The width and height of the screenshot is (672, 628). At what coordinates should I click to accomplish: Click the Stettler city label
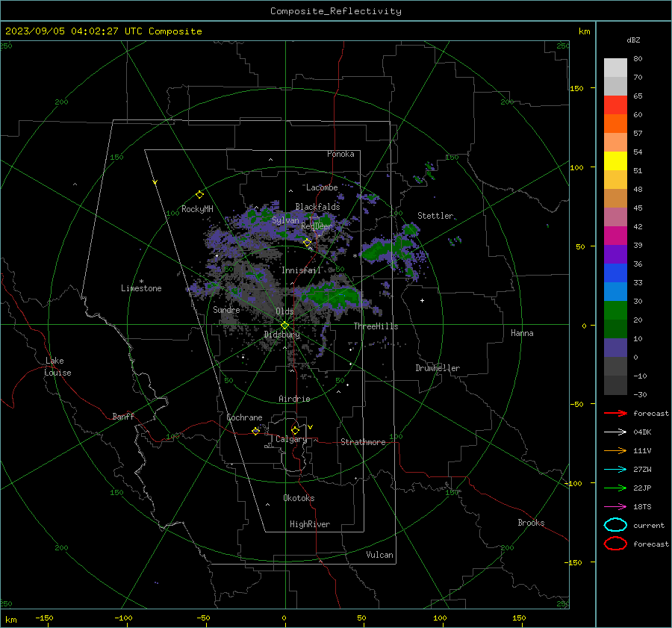coord(435,216)
